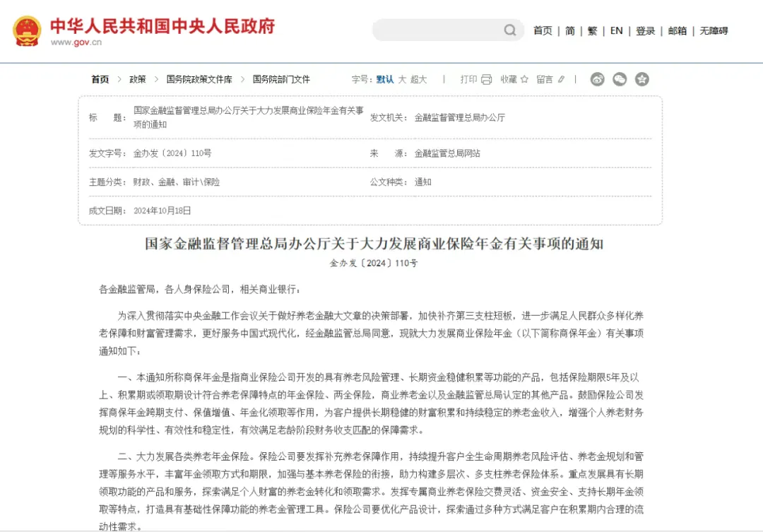The image size is (763, 532).
Task: Switch site to 繁 traditional Chinese
Action: pos(592,30)
